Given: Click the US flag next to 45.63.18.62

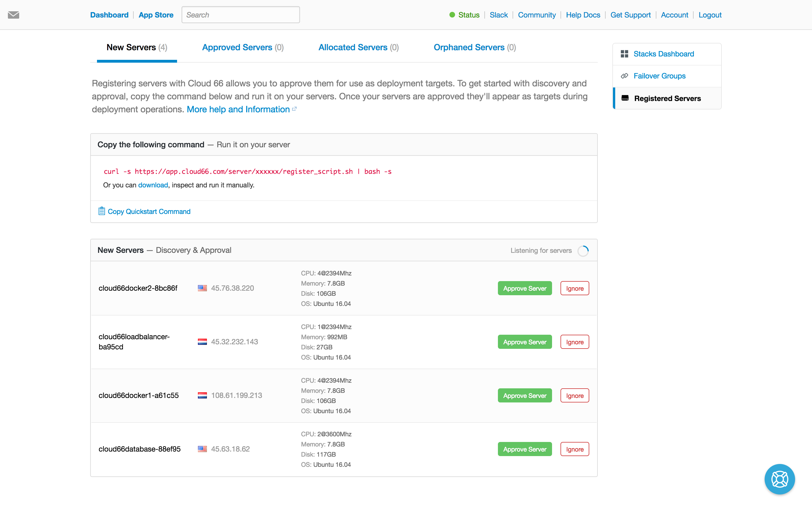Looking at the screenshot, I should (x=202, y=449).
